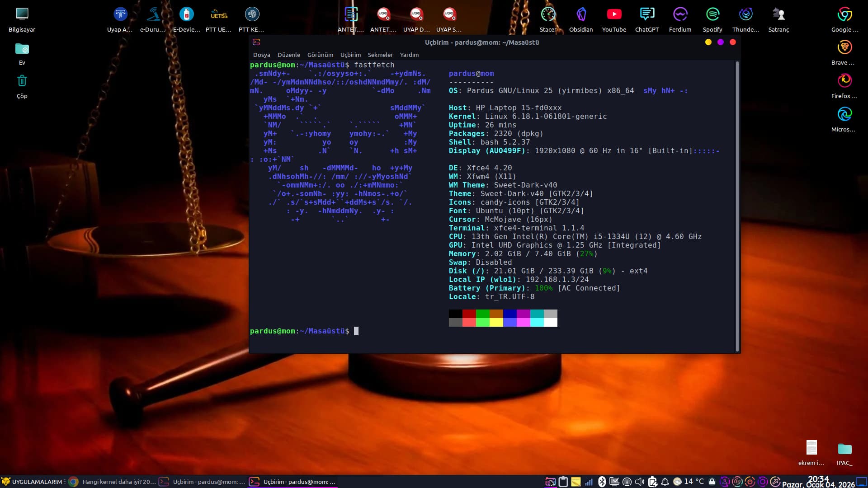Click the terminal vertical scrollbar
868x488 pixels.
pyautogui.click(x=737, y=206)
